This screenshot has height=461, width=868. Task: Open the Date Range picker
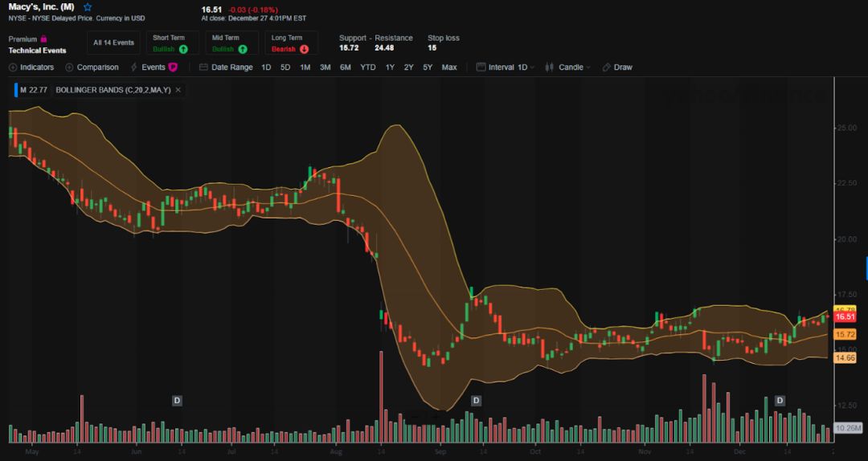coord(226,67)
